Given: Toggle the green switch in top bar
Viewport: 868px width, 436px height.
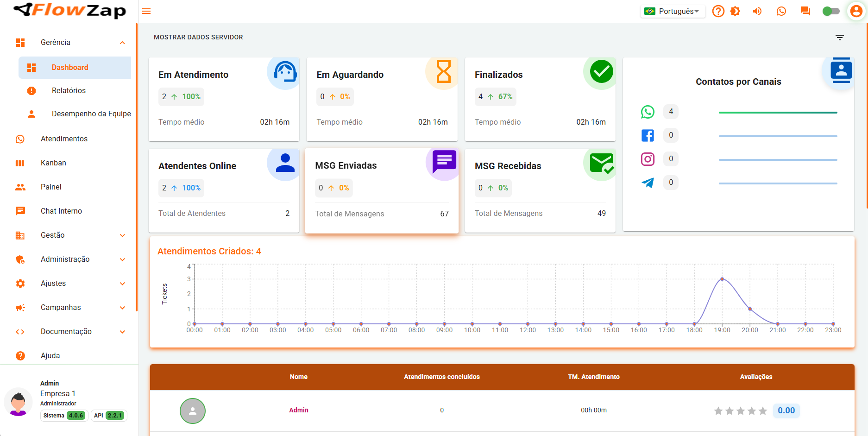Looking at the screenshot, I should pyautogui.click(x=831, y=11).
